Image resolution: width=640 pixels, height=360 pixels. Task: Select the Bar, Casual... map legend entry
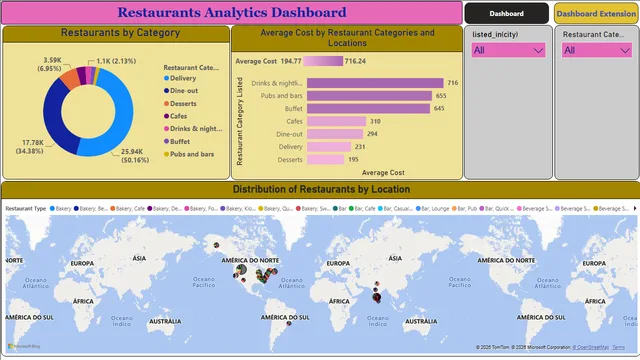click(x=396, y=209)
